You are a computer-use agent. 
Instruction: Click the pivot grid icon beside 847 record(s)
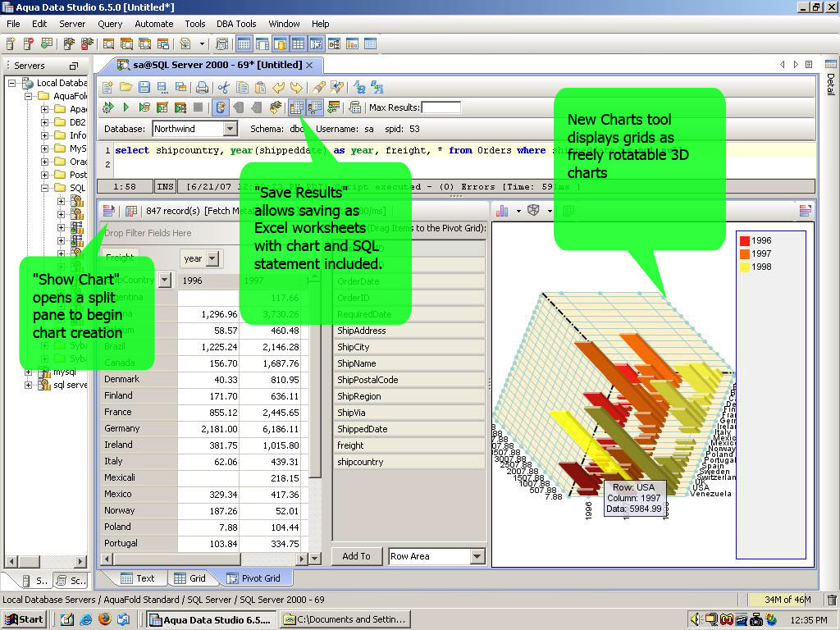pyautogui.click(x=131, y=211)
